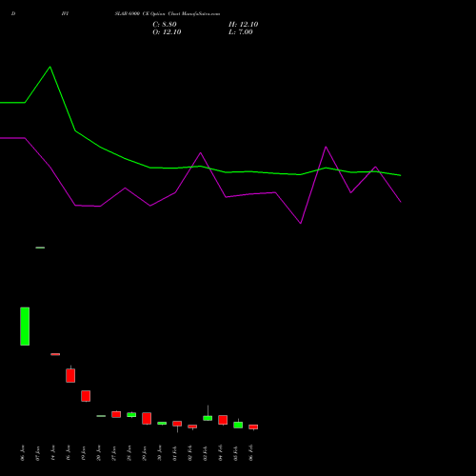Image resolution: width=476 pixels, height=476 pixels.
Task: Click the 06 Feb date label
Action: coord(250,453)
